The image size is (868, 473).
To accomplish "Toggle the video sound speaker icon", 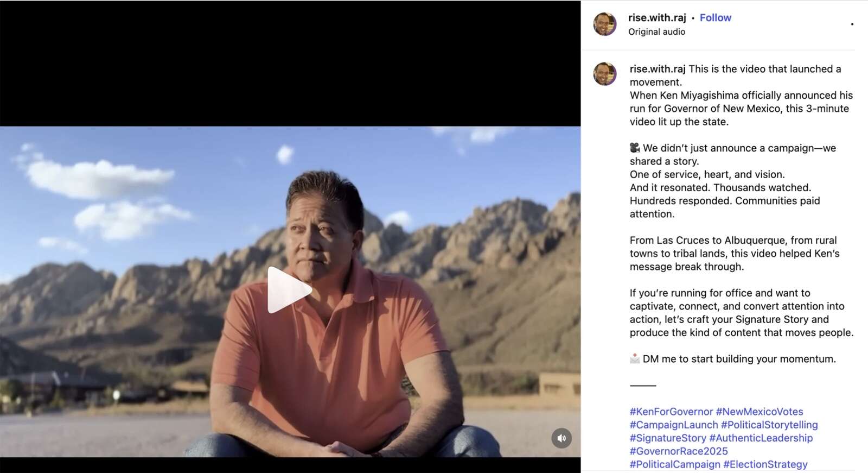I will (x=561, y=438).
